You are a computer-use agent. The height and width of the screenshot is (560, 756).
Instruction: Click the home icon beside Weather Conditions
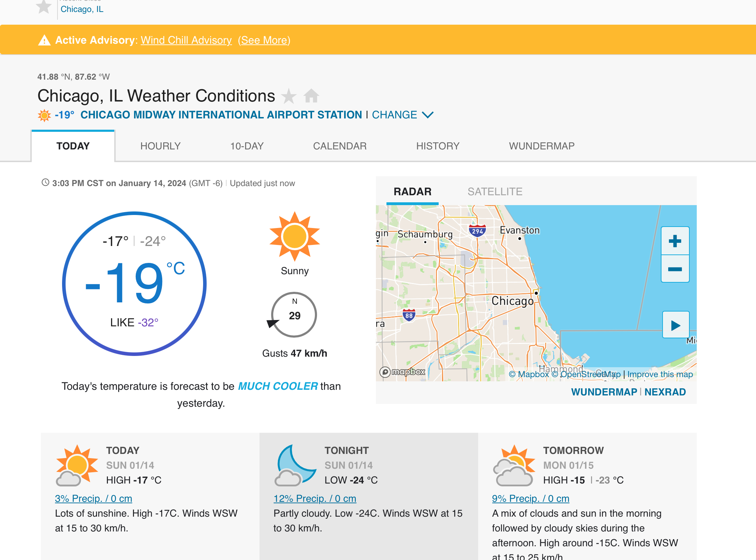pyautogui.click(x=311, y=96)
